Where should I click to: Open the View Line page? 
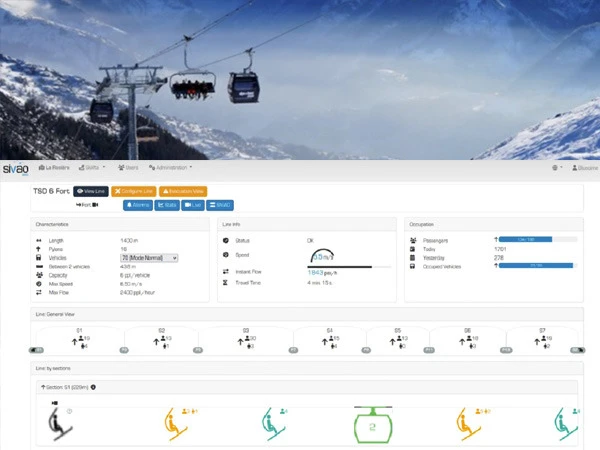[91, 191]
